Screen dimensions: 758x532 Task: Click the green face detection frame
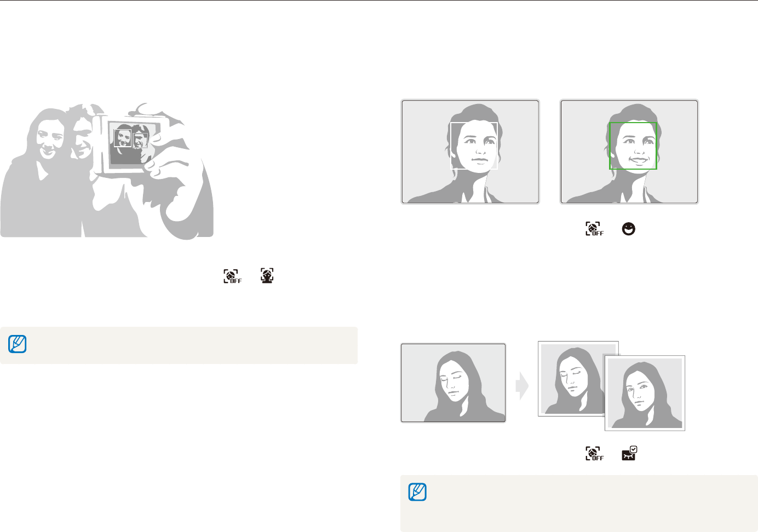click(633, 146)
